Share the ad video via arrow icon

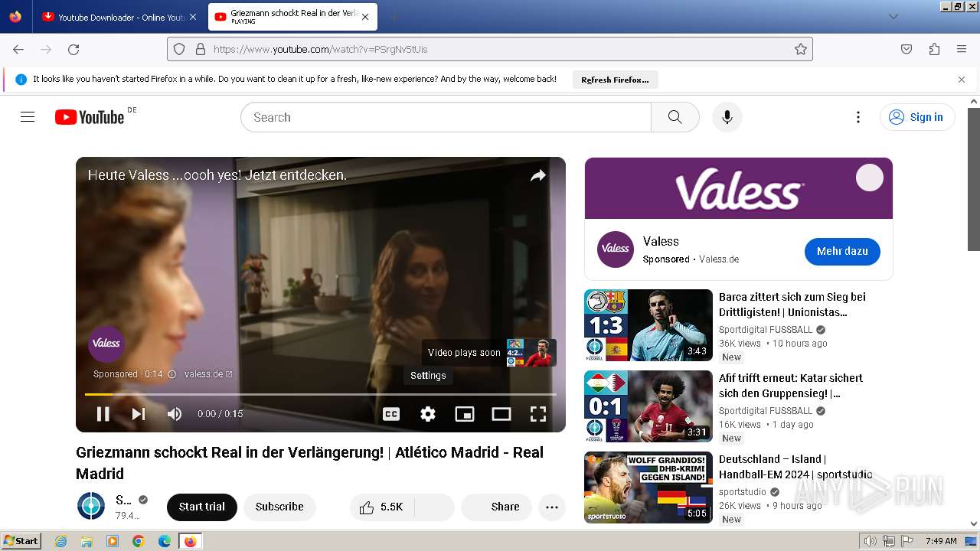[538, 175]
